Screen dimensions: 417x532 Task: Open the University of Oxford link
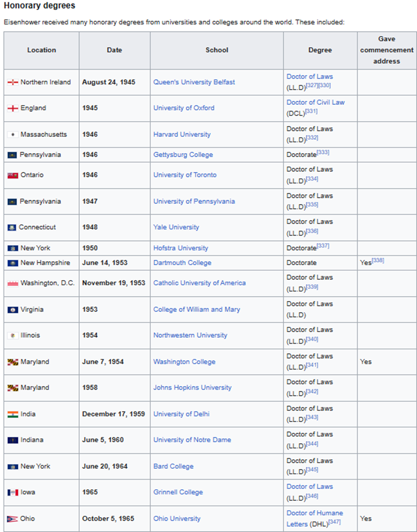(x=184, y=108)
